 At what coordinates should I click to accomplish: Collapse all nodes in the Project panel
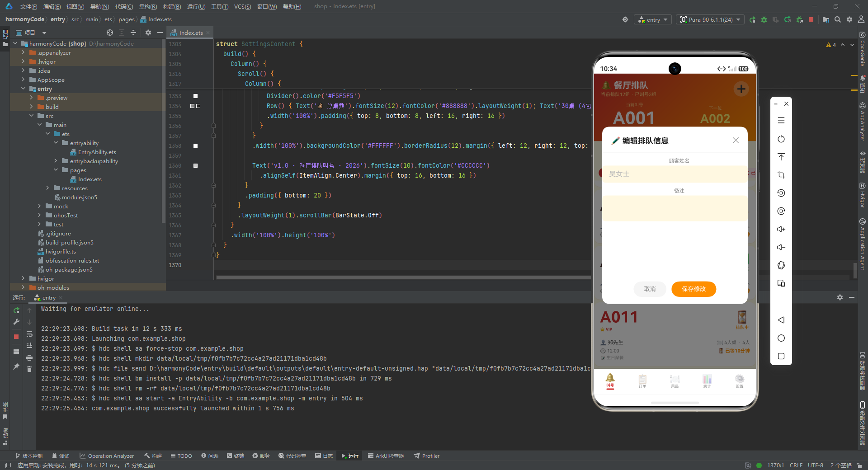click(133, 33)
